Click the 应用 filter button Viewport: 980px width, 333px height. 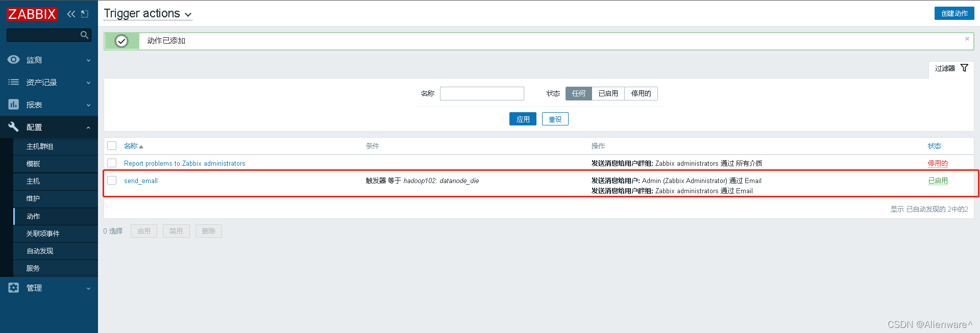click(x=523, y=119)
